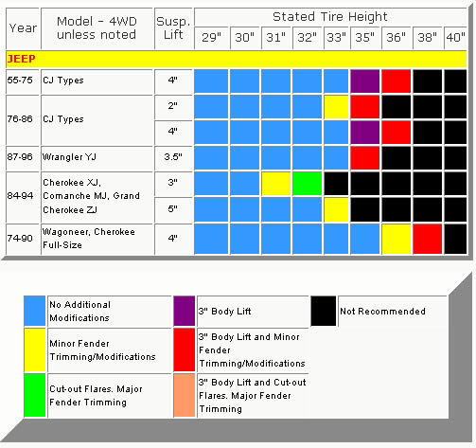The height and width of the screenshot is (448, 476).
Task: Click the purple 3" Body Lift legend swatch
Action: [185, 311]
